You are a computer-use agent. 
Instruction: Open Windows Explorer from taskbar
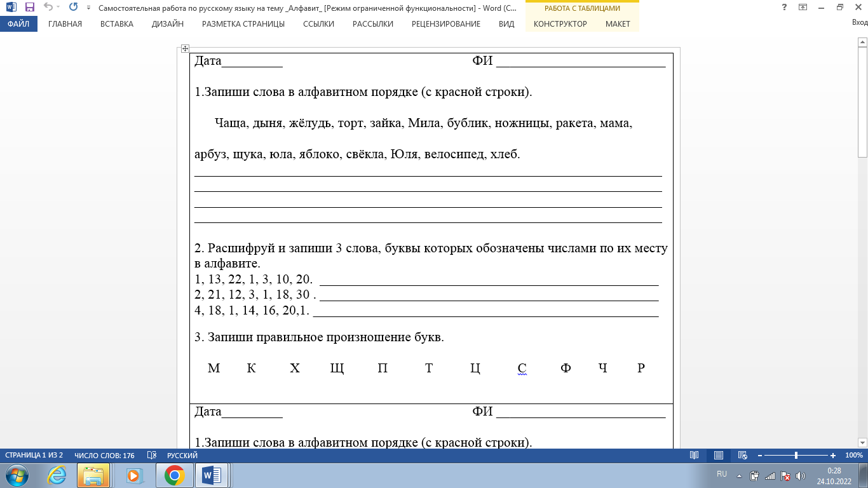94,475
